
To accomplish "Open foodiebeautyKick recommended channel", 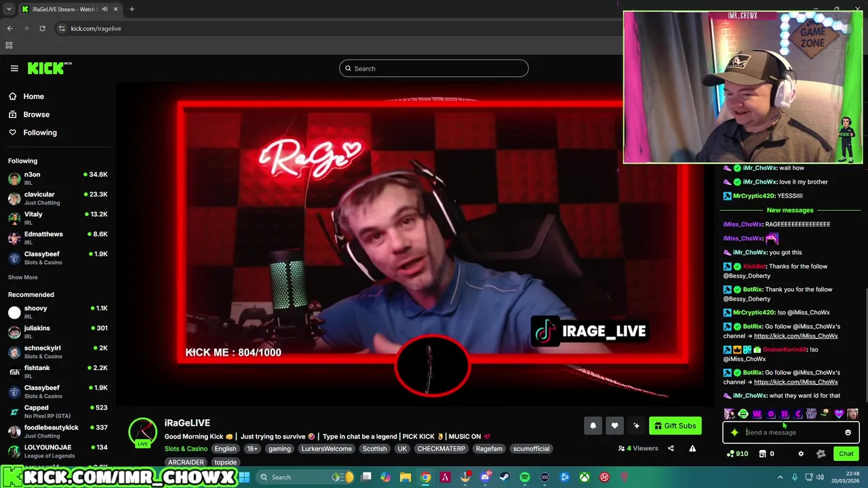I will pos(58,431).
